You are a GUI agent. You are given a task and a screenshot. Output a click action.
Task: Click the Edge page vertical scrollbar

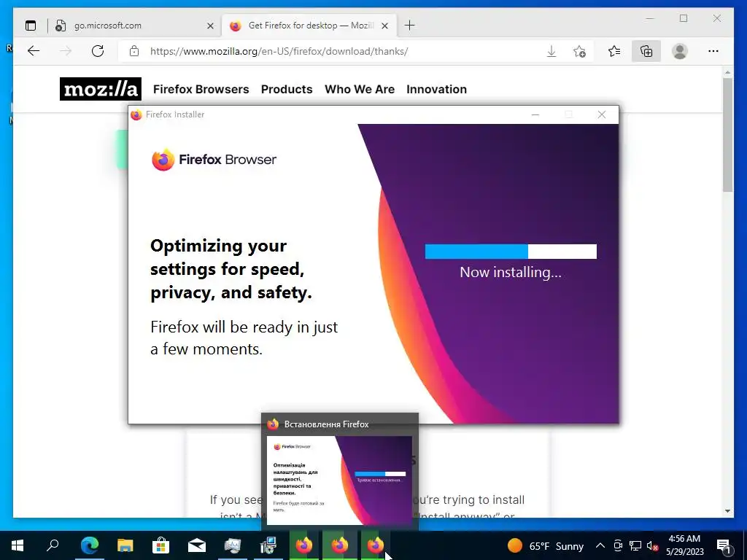click(x=727, y=135)
